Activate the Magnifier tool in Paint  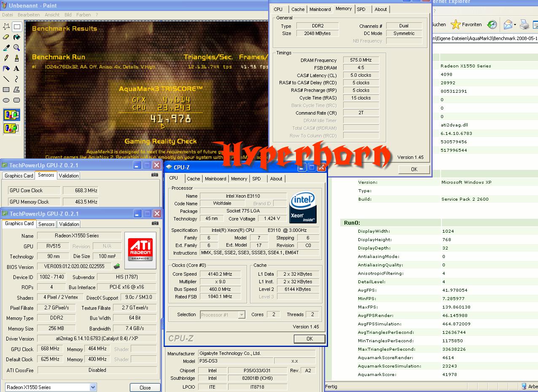[x=17, y=48]
